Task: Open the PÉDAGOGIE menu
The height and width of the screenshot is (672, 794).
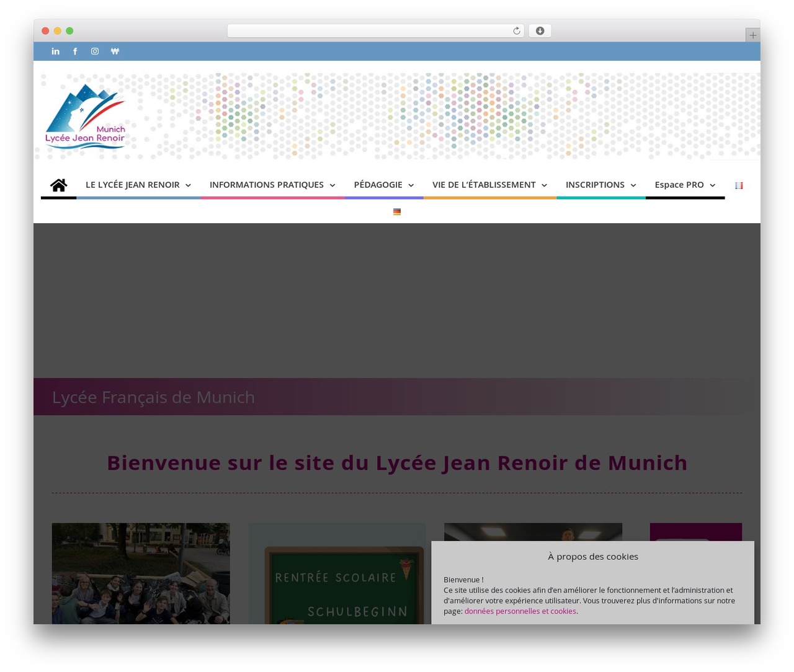Action: coord(378,185)
